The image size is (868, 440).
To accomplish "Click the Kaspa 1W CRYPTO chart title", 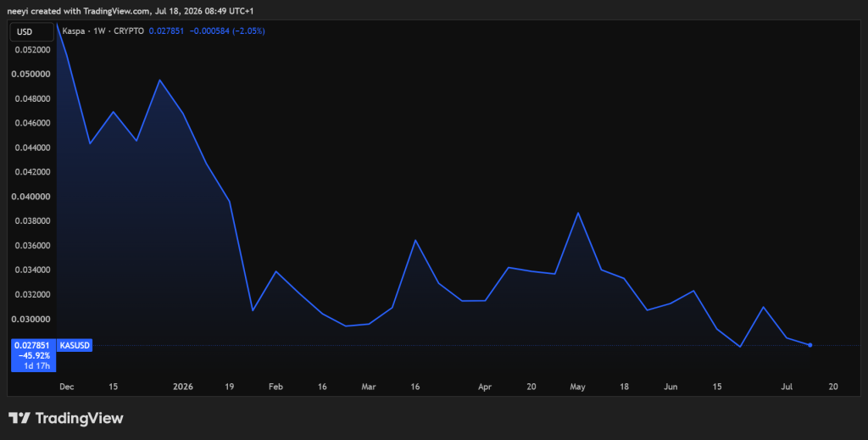I will coord(103,31).
